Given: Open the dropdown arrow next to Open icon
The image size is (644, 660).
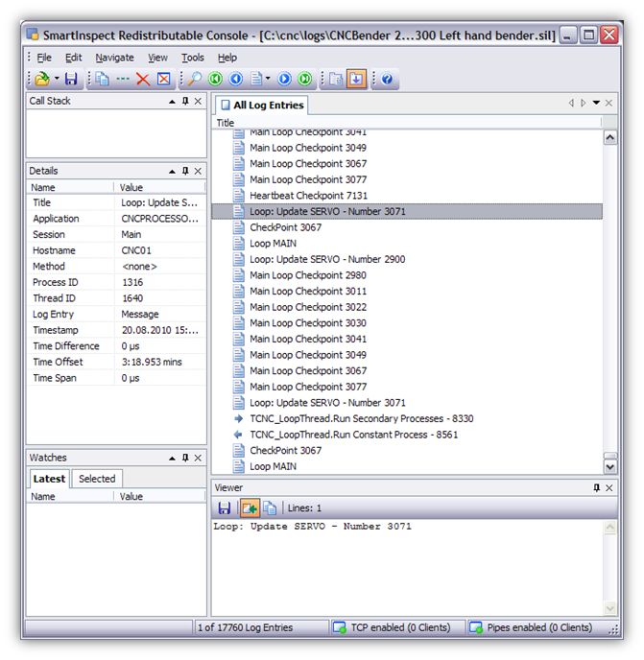Looking at the screenshot, I should [x=57, y=80].
